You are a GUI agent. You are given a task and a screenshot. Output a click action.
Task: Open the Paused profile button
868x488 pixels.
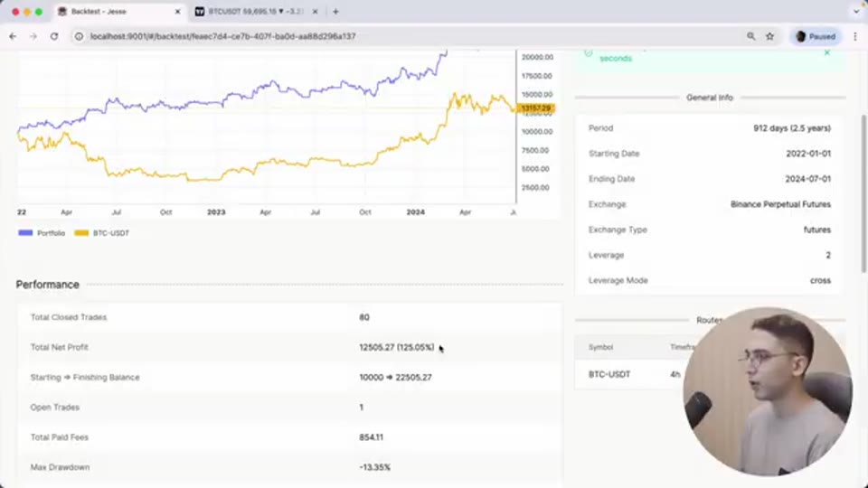pyautogui.click(x=816, y=36)
